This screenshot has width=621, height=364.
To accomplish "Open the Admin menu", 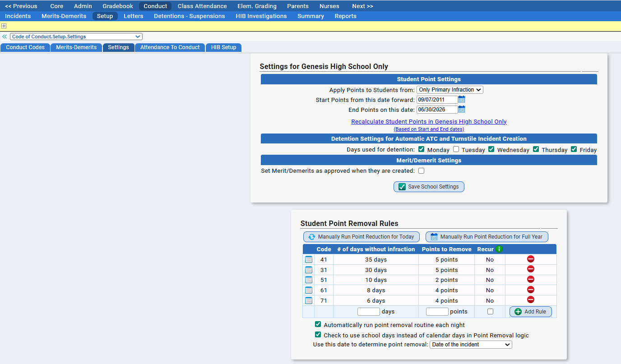I will pyautogui.click(x=83, y=6).
